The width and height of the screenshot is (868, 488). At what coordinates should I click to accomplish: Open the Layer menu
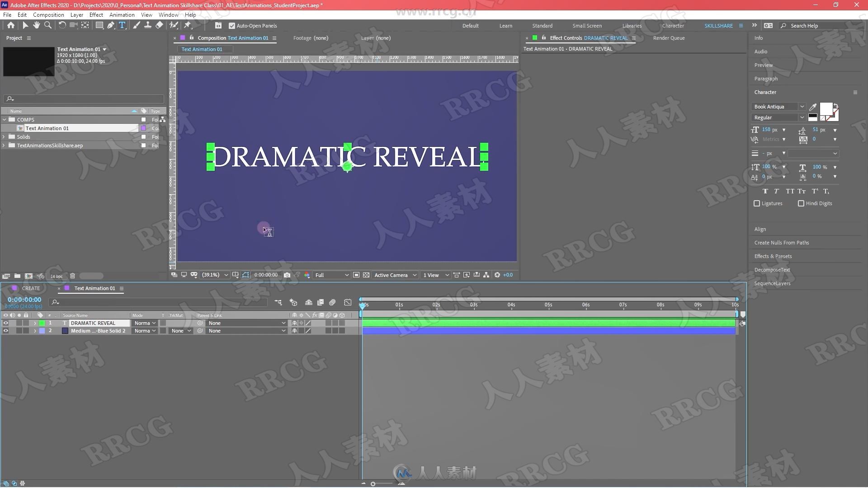pos(76,15)
